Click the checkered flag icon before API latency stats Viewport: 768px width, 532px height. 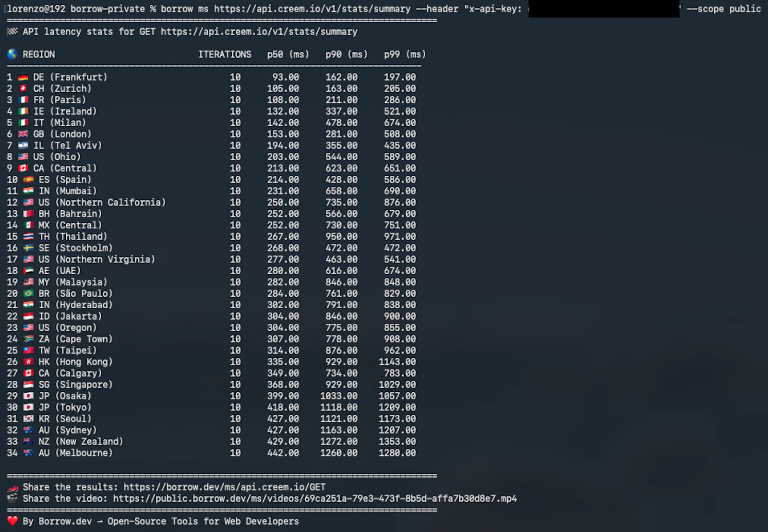tap(12, 32)
